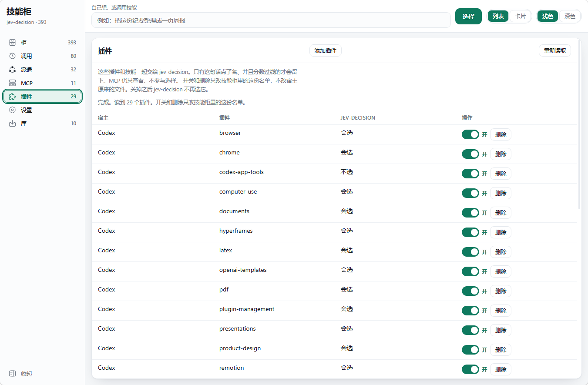Click the 库 library download icon
Screen dimensions: 588x385
[13, 124]
